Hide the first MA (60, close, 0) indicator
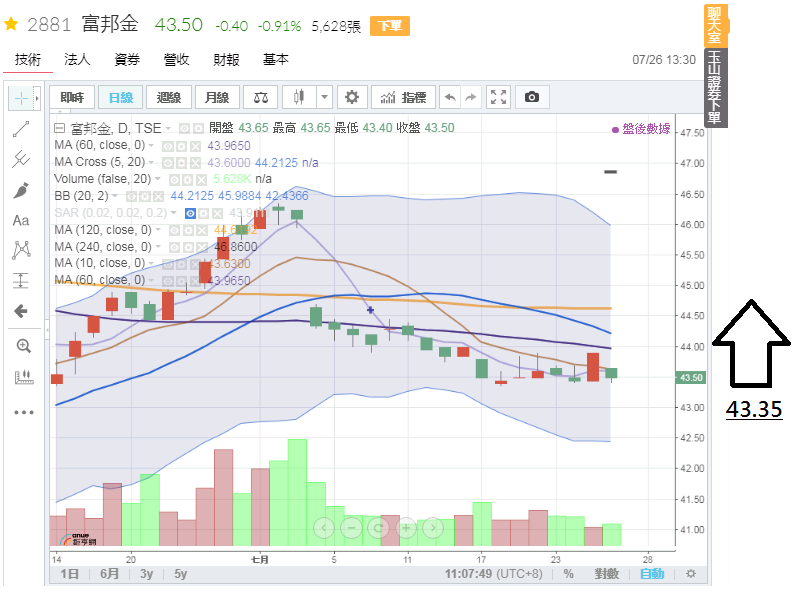 point(168,146)
